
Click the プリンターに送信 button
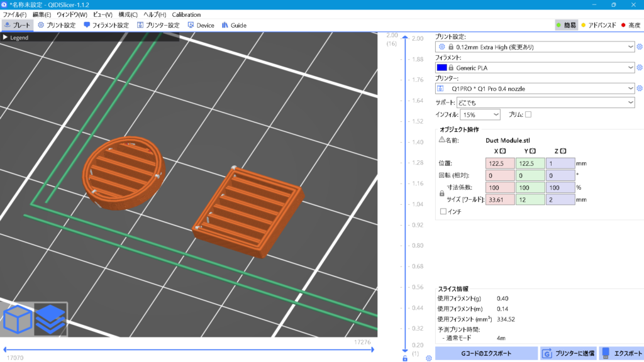coord(569,353)
